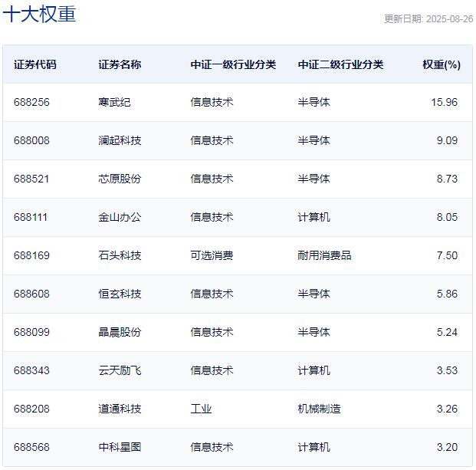Image resolution: width=476 pixels, height=470 pixels.
Task: Click the weight value 5.24
Action: point(447,332)
